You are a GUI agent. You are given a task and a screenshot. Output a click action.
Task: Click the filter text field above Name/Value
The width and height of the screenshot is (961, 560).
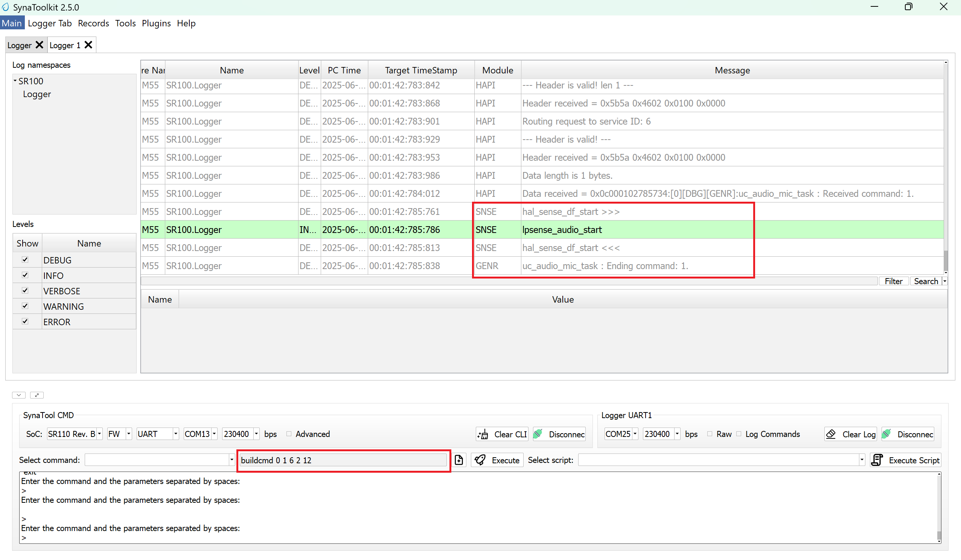coord(509,282)
